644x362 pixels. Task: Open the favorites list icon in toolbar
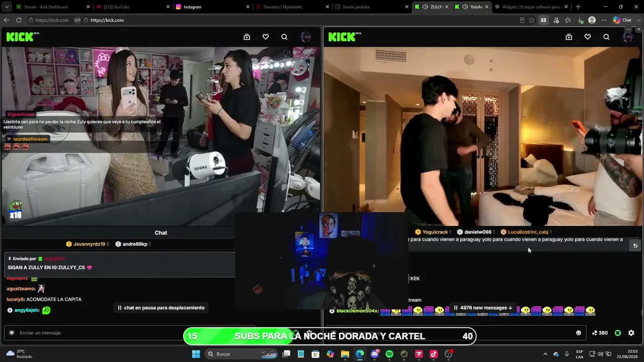click(x=568, y=20)
